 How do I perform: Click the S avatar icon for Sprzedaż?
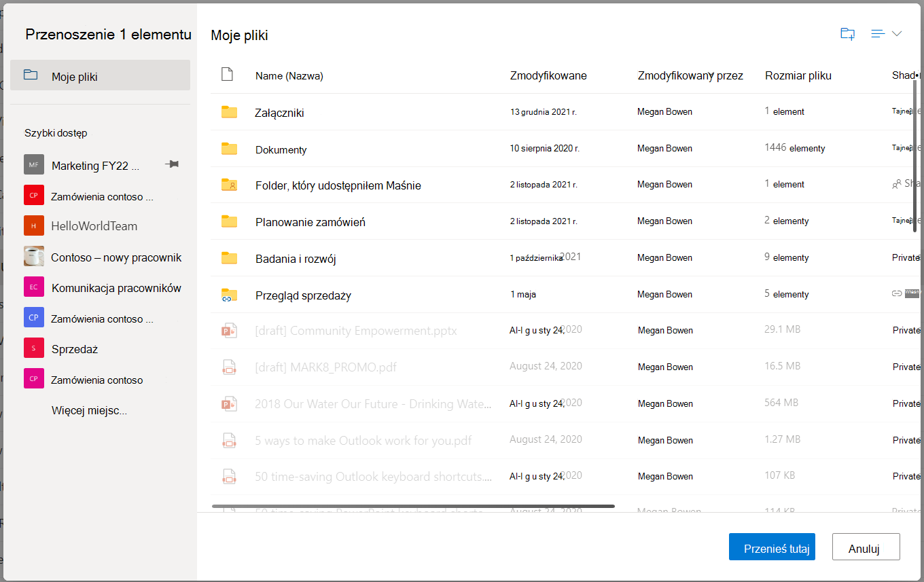click(33, 348)
